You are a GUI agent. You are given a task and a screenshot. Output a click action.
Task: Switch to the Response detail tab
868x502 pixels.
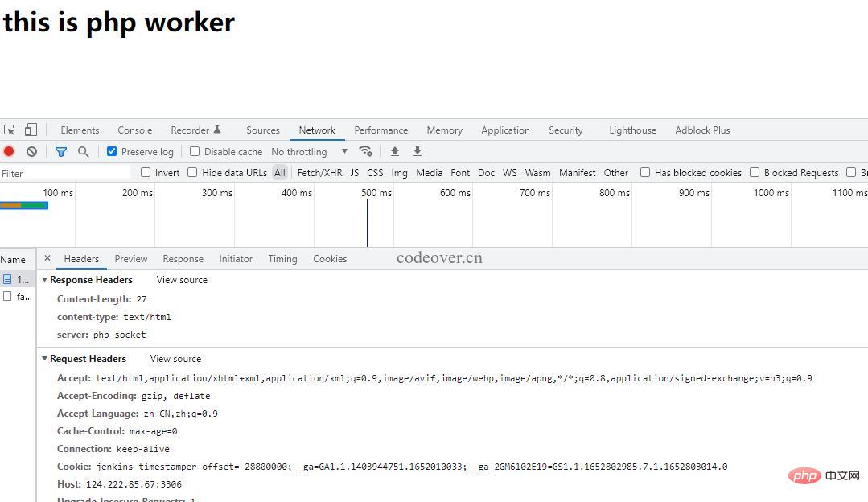pyautogui.click(x=183, y=259)
